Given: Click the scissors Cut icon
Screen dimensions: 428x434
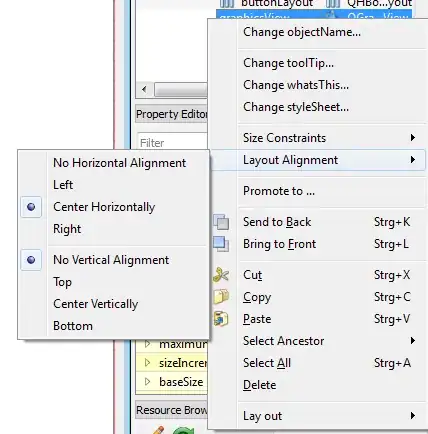Looking at the screenshot, I should click(221, 275).
